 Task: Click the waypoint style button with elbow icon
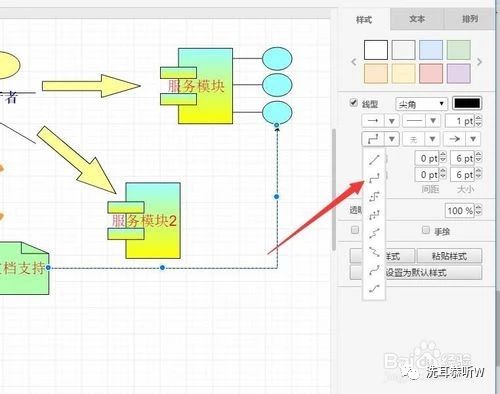pyautogui.click(x=373, y=139)
